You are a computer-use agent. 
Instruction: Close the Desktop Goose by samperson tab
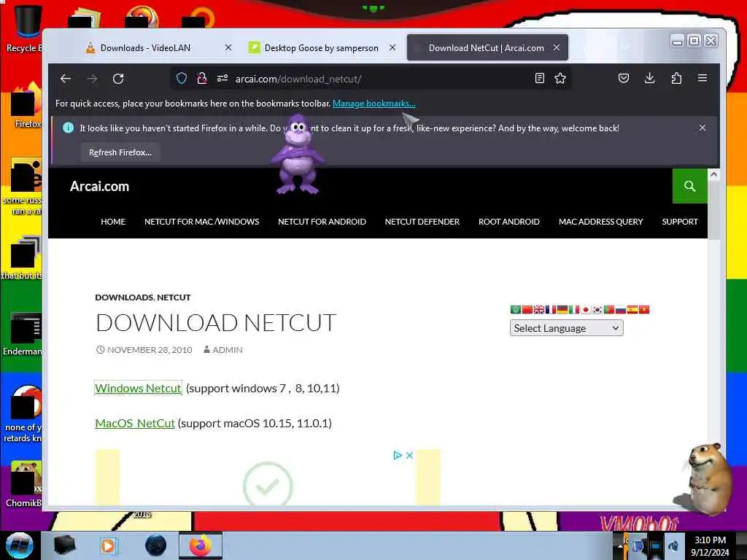pos(392,47)
